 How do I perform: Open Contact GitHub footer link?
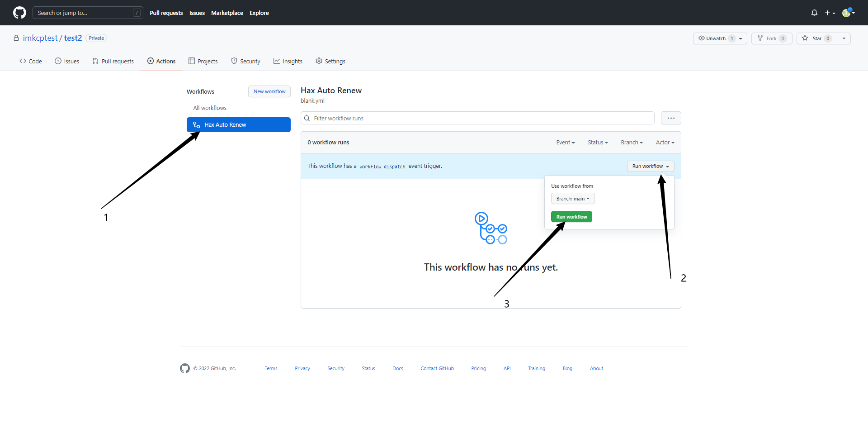pos(437,368)
